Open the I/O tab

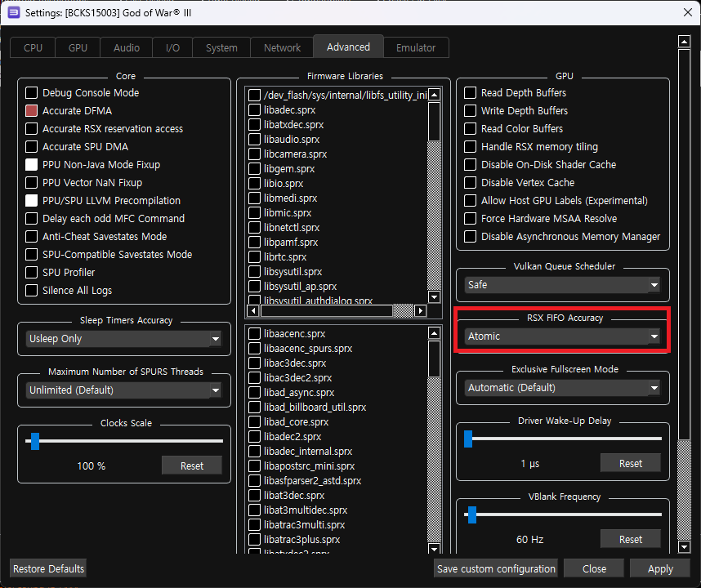pos(172,48)
